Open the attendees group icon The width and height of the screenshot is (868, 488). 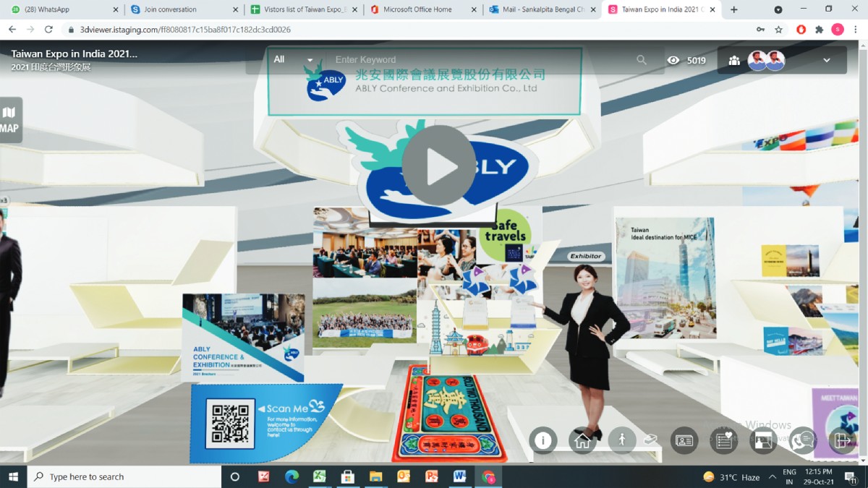click(734, 61)
